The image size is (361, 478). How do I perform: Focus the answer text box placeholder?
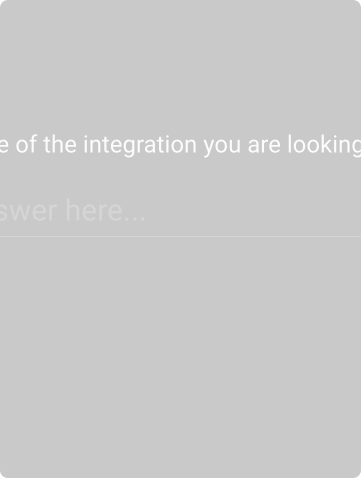coord(72,211)
